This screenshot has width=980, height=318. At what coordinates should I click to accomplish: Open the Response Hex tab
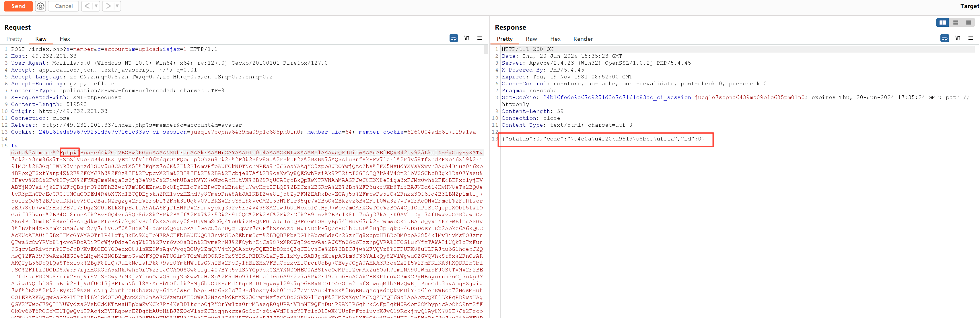(x=555, y=39)
